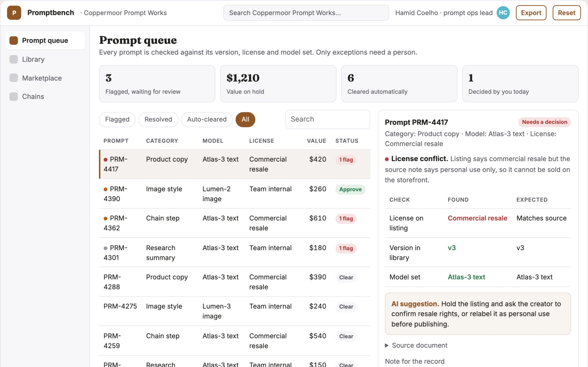This screenshot has width=588, height=367.
Task: Expand the Source document disclosure
Action: tap(416, 345)
